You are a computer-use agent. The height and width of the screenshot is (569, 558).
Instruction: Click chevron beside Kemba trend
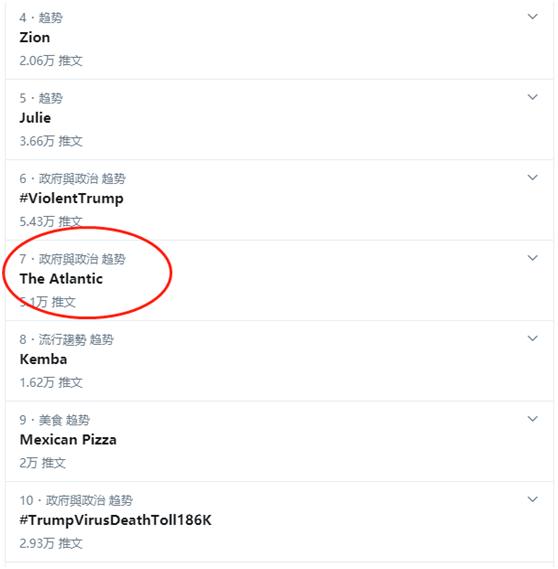tap(532, 339)
